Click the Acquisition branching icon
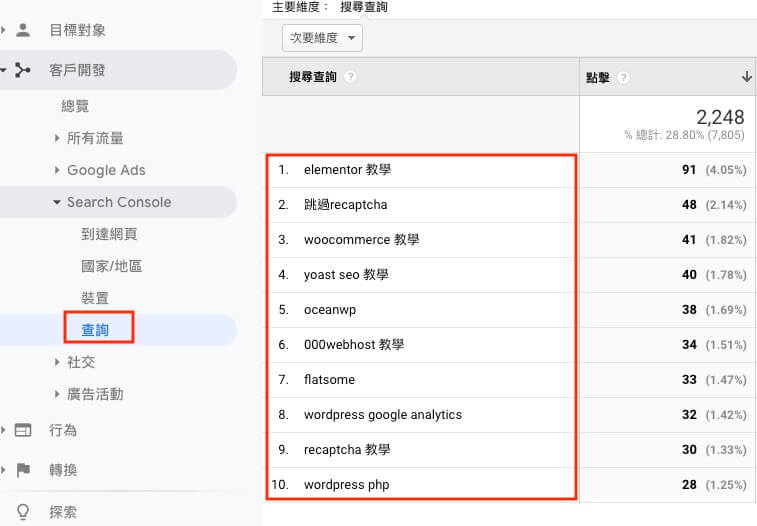The height and width of the screenshot is (526, 757). click(23, 70)
